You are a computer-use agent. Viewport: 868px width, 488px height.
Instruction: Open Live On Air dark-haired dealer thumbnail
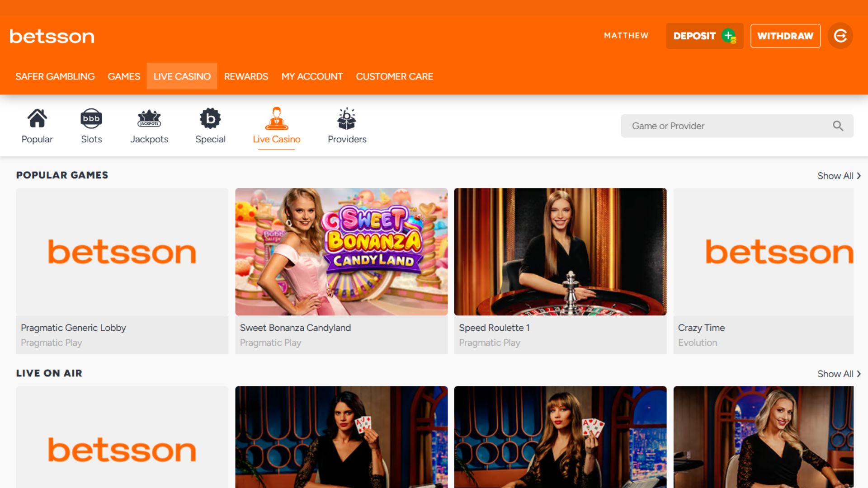[x=341, y=437]
